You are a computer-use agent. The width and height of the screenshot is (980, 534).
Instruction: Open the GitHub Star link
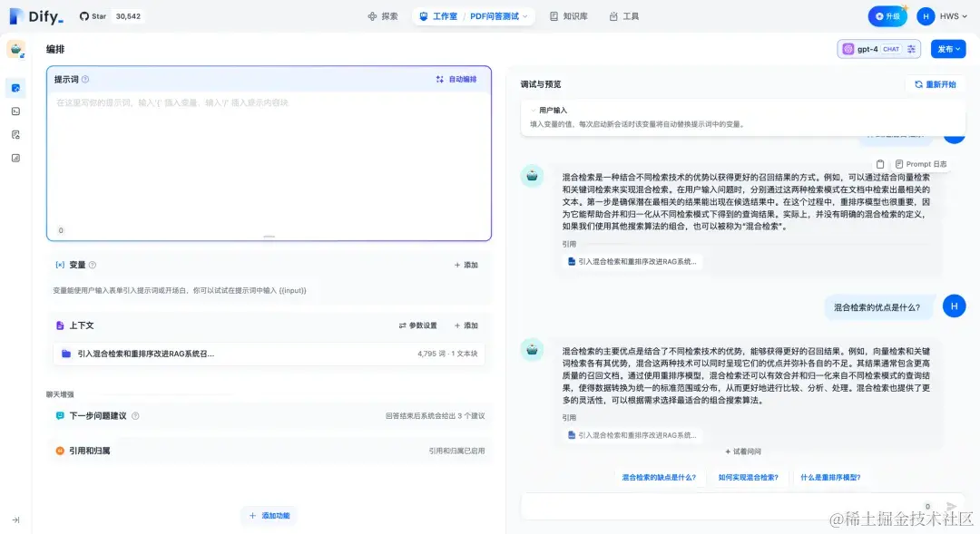pos(93,16)
